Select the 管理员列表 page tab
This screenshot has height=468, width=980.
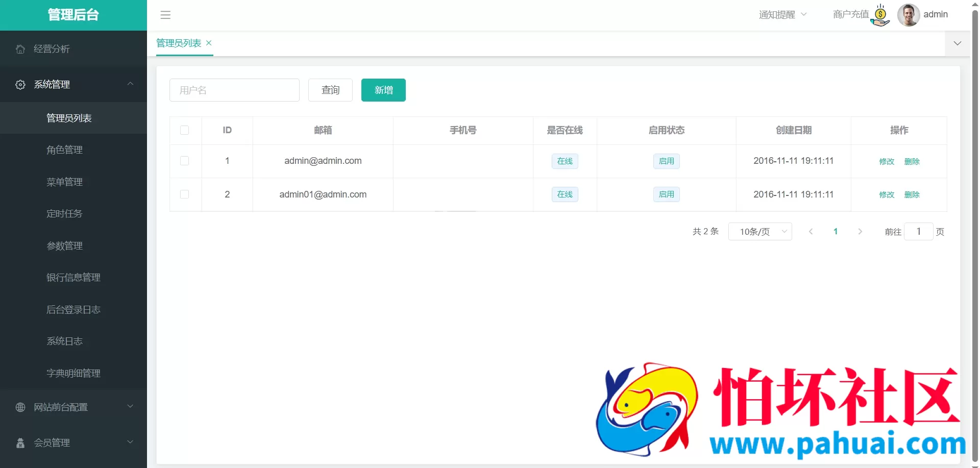tap(179, 43)
